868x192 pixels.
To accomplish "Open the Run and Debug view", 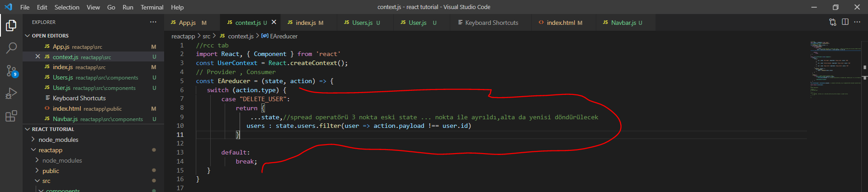I will point(11,94).
